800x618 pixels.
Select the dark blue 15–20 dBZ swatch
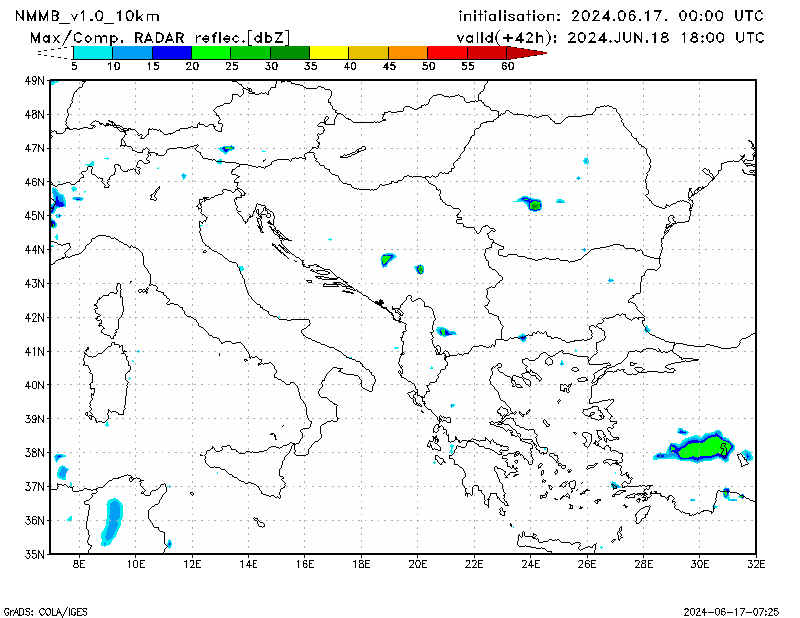[171, 52]
